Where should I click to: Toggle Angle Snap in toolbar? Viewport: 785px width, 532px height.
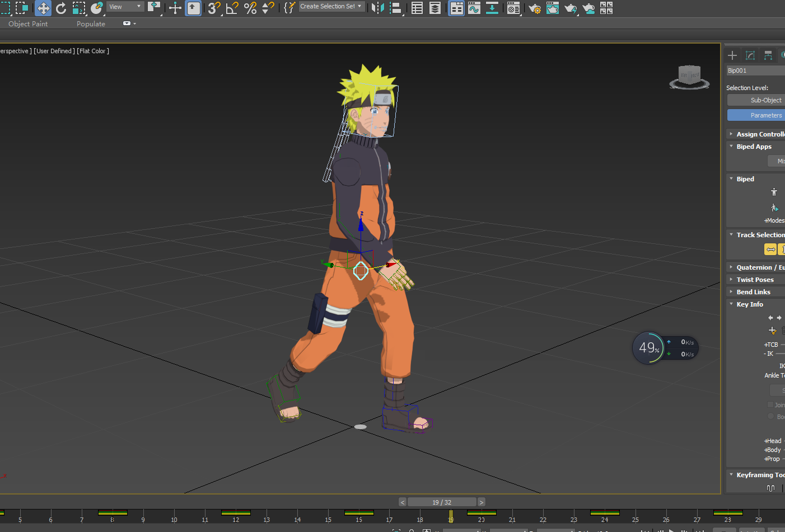click(232, 8)
